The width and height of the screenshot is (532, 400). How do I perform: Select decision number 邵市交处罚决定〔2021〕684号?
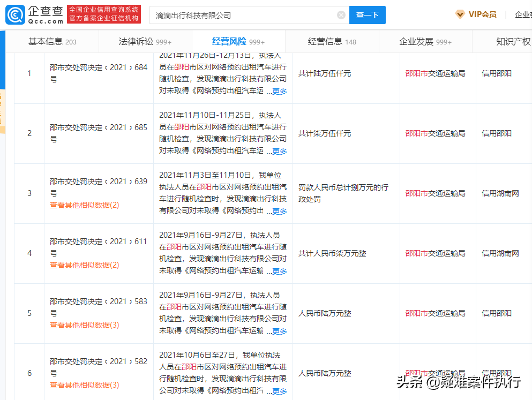pyautogui.click(x=99, y=73)
